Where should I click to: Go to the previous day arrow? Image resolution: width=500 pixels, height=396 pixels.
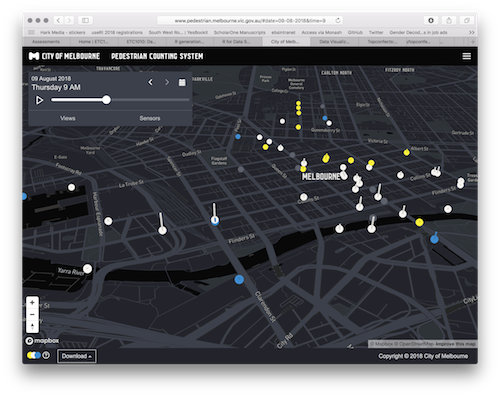(151, 82)
